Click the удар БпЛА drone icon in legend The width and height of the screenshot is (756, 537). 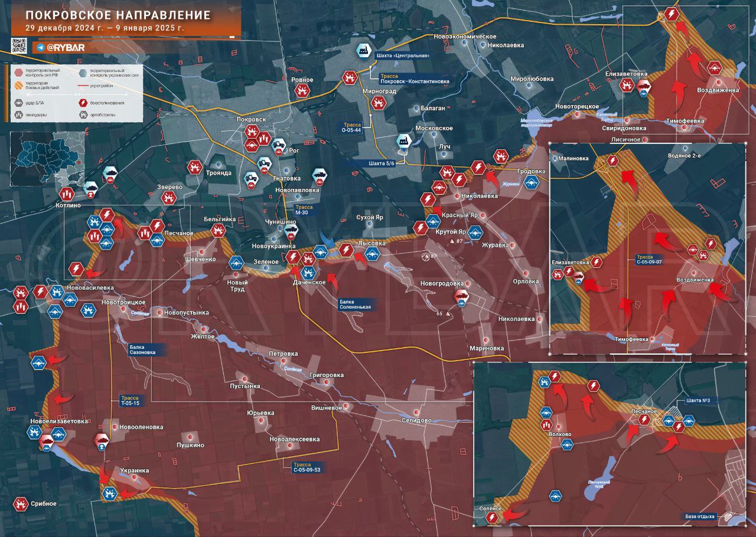19,102
